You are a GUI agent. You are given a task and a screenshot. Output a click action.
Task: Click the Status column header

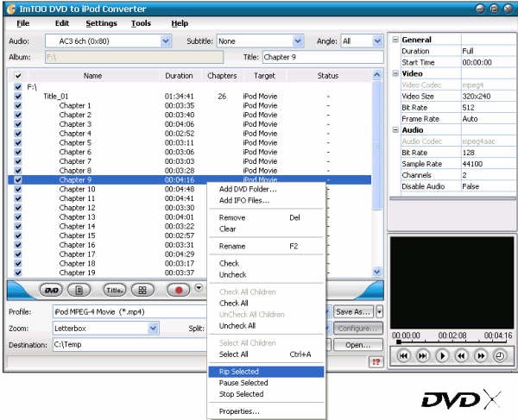328,76
